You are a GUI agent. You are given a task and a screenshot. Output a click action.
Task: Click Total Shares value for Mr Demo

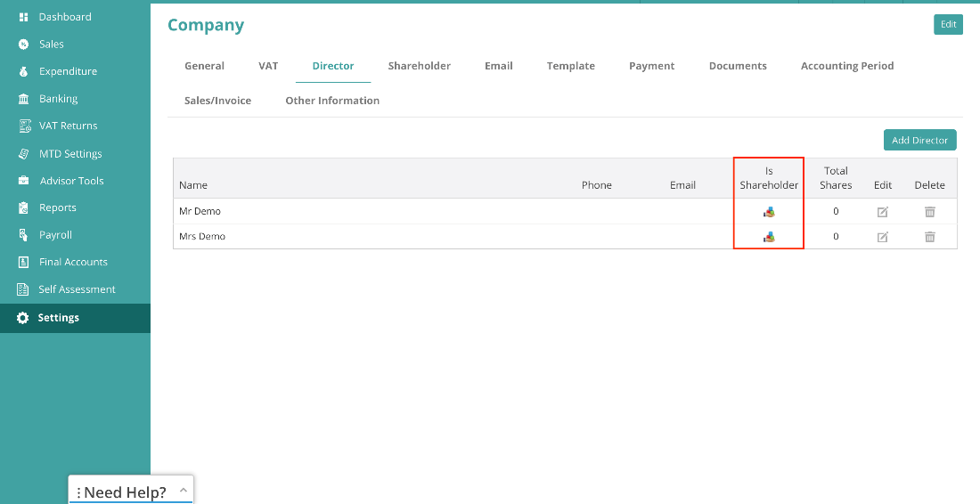tap(836, 211)
